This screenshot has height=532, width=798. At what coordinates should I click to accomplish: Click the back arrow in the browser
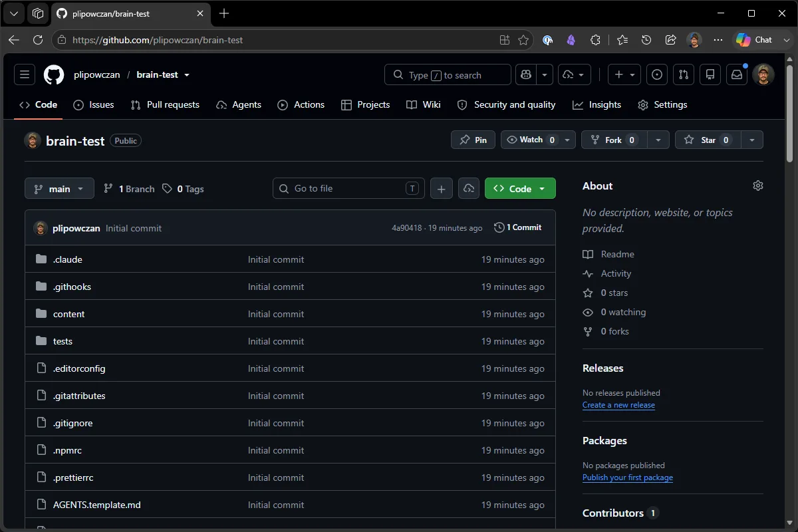(14, 40)
